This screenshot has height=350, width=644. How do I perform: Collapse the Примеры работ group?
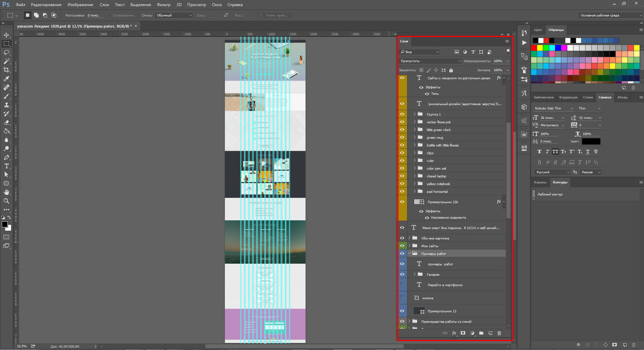tap(409, 253)
